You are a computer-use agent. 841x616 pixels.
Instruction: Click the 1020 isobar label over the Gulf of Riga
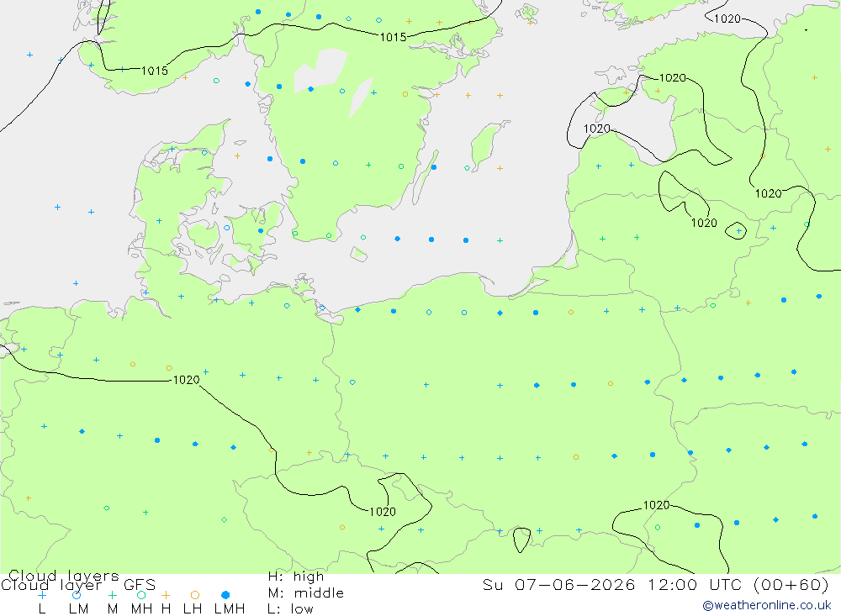(x=596, y=129)
